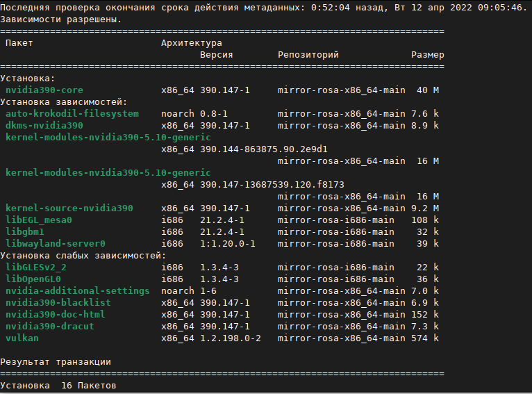Click the Пакет column header
The height and width of the screenshot is (394, 532).
pyautogui.click(x=19, y=43)
